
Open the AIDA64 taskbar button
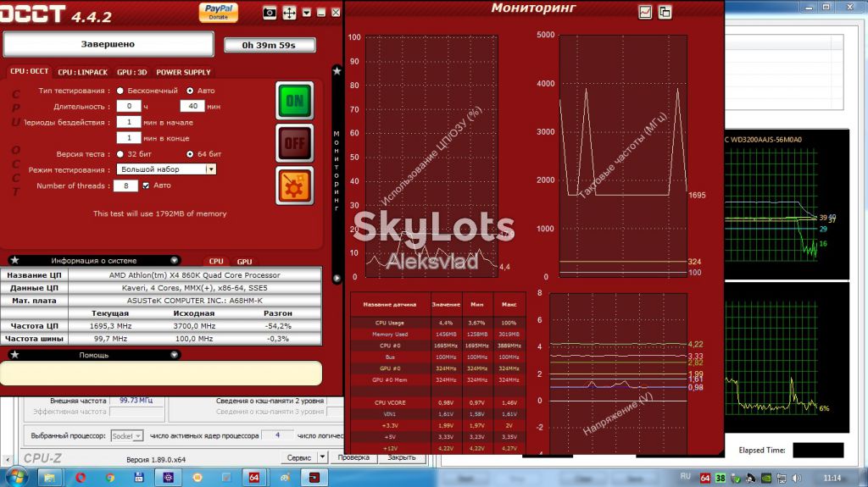(x=254, y=477)
